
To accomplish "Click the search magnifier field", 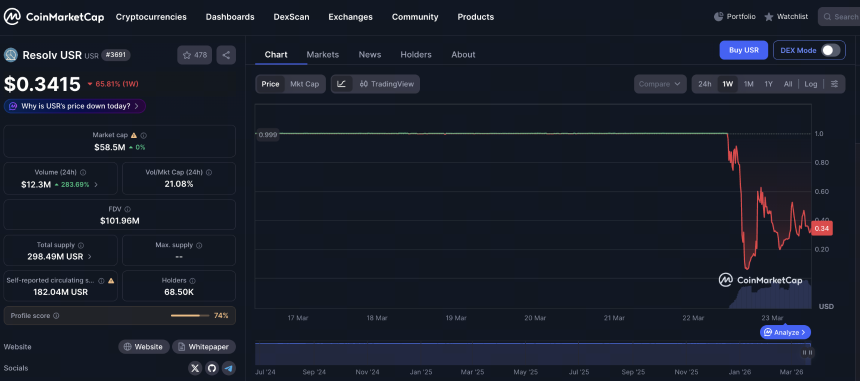I will point(839,17).
